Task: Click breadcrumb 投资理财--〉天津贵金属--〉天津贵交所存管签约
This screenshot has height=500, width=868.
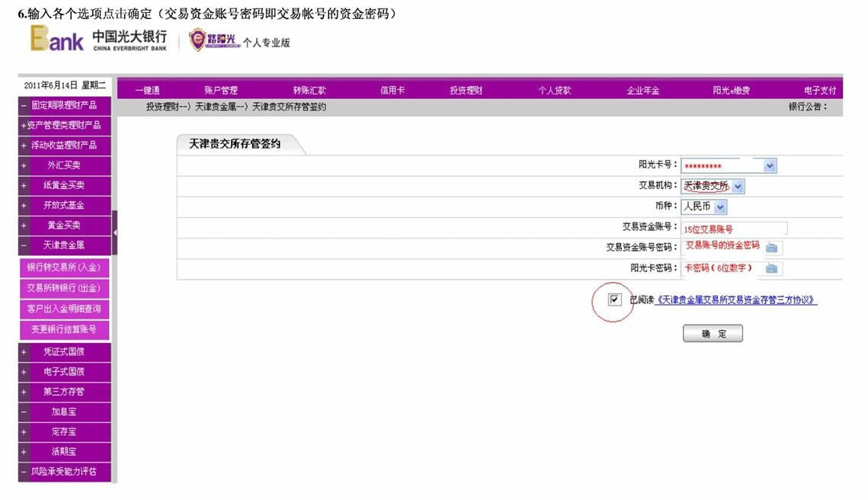Action: (235, 106)
